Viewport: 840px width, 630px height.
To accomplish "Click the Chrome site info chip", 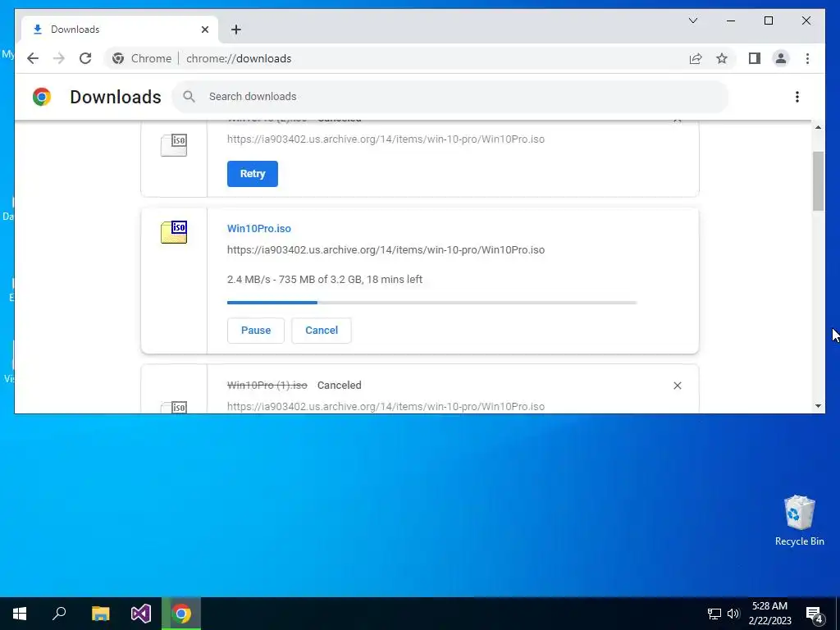I will (142, 58).
